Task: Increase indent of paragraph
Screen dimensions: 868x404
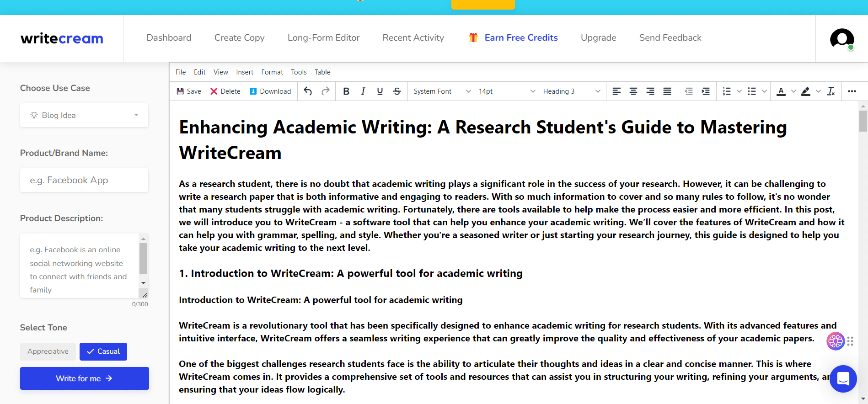Action: point(706,91)
